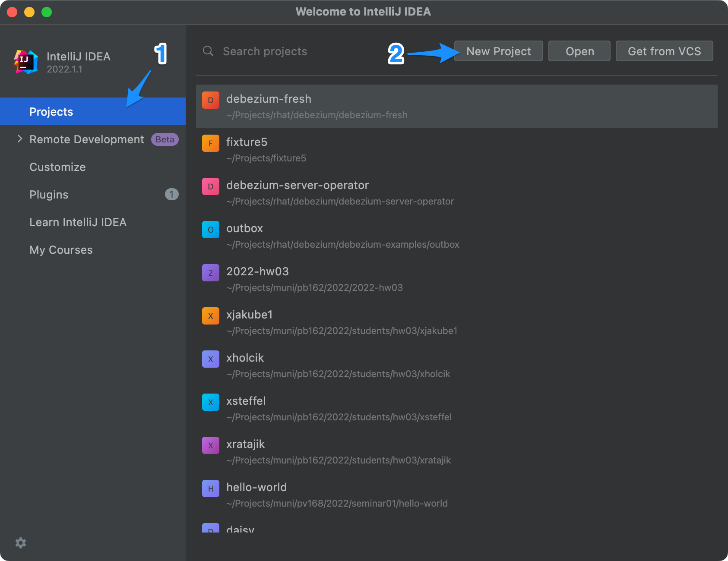
Task: Minimize window with the yellow button
Action: [x=29, y=12]
